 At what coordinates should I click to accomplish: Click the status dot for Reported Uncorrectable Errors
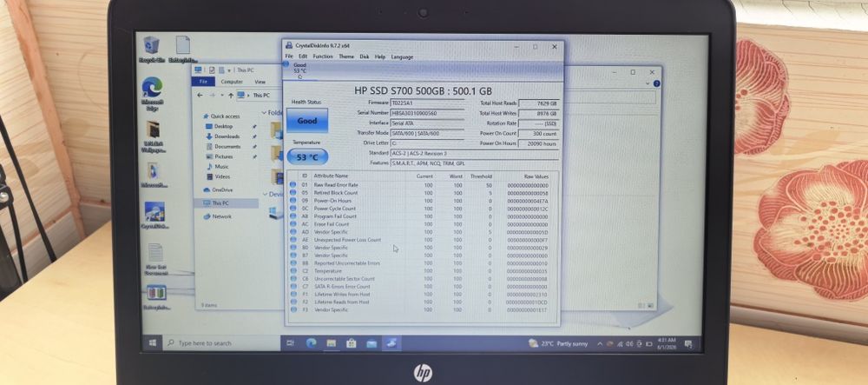[293, 263]
